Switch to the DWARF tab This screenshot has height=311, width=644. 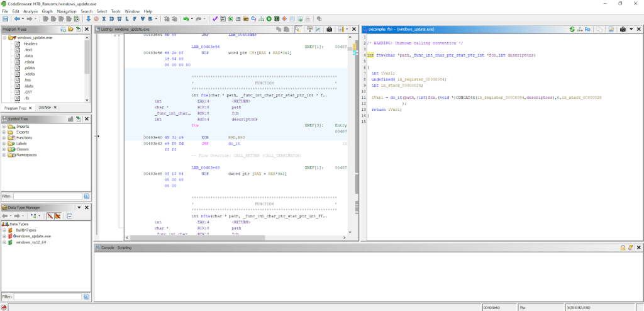click(x=45, y=108)
